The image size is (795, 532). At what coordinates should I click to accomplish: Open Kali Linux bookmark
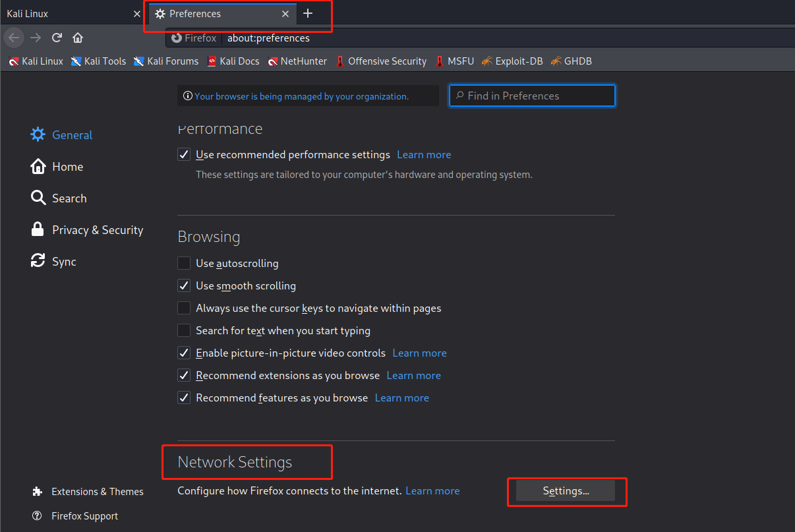click(x=36, y=61)
